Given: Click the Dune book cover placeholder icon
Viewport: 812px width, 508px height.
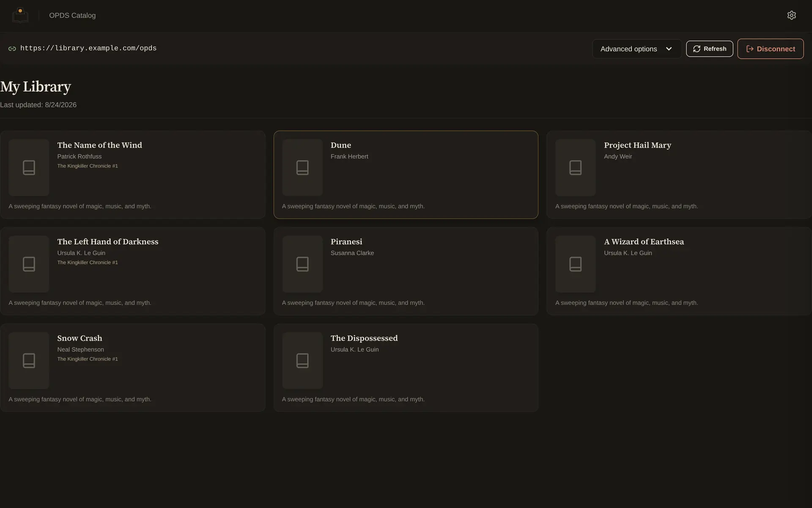Looking at the screenshot, I should pyautogui.click(x=302, y=167).
